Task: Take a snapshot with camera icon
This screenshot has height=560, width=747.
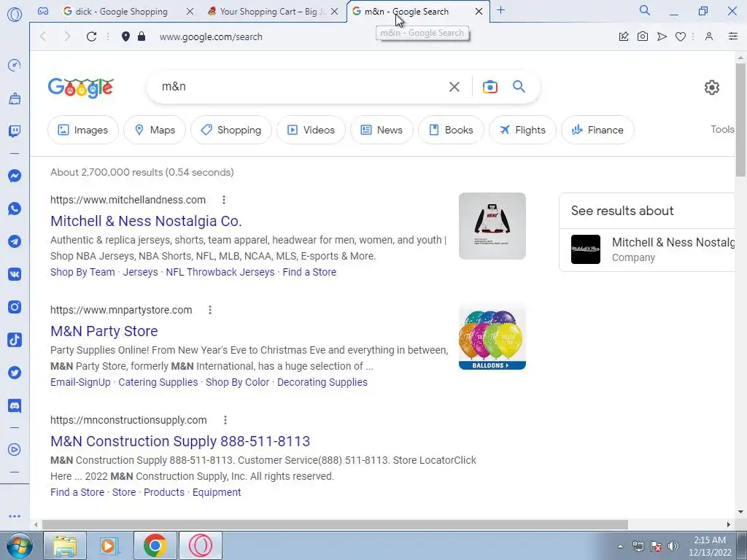Action: tap(643, 36)
